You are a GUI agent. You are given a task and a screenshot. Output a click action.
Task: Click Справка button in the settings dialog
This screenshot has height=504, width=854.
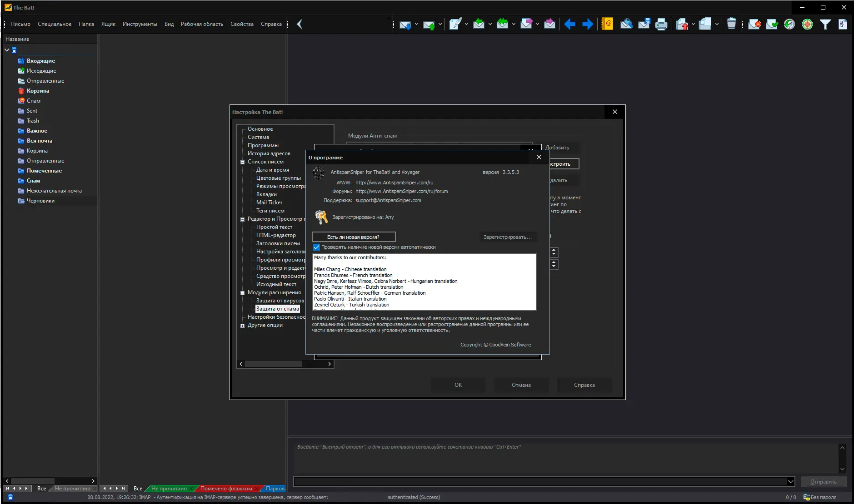[x=584, y=385]
